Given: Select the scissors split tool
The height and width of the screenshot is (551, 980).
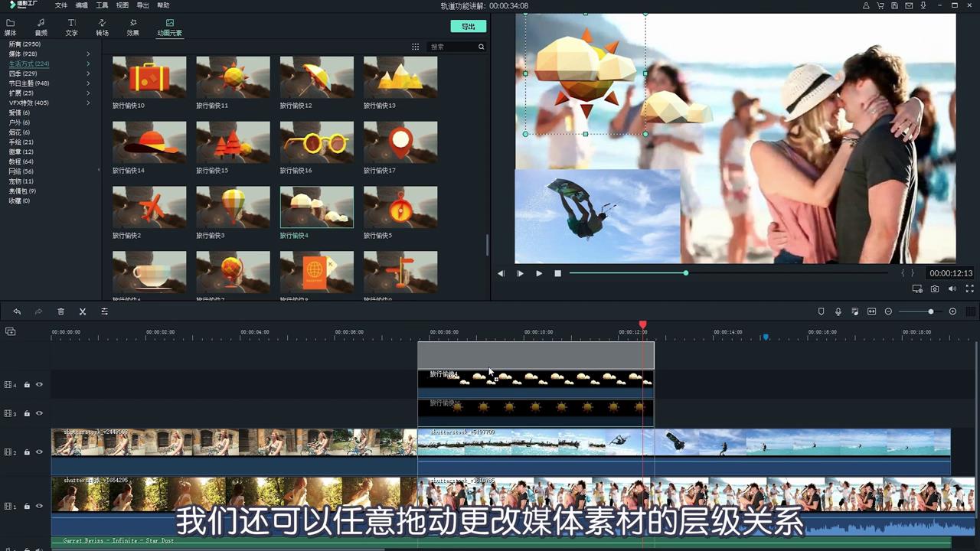Looking at the screenshot, I should (x=83, y=311).
